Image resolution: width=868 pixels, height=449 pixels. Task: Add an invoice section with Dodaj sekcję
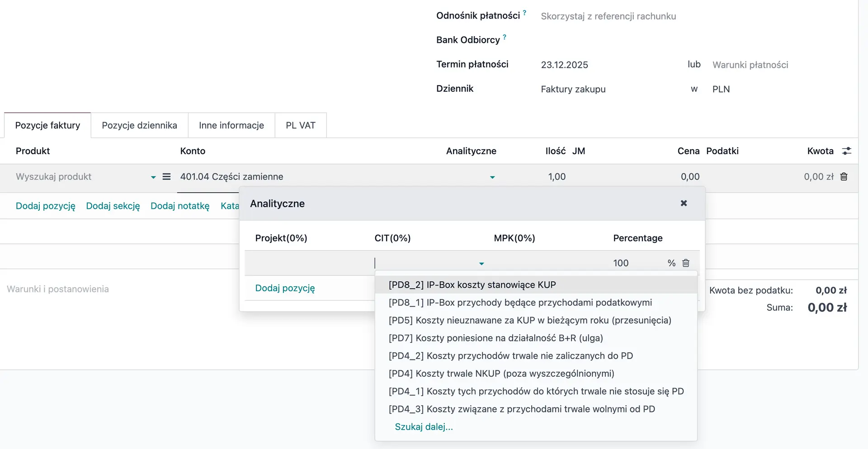point(113,206)
